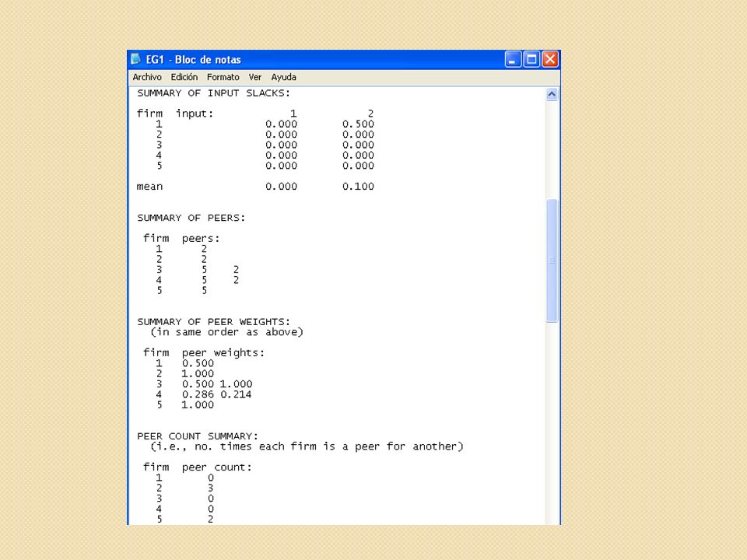Click the Notepad icon in the title bar
Screen dimensions: 747x560
click(x=135, y=59)
